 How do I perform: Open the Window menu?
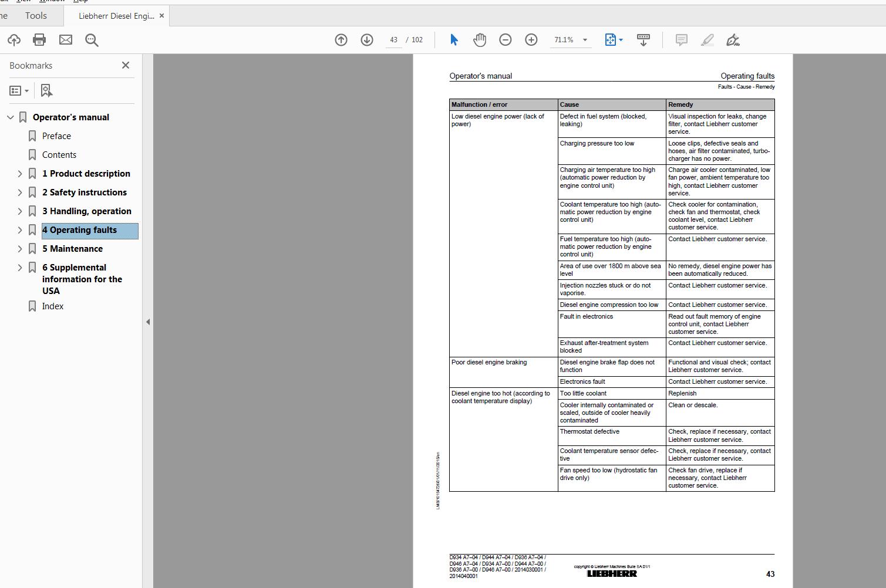(53, 2)
